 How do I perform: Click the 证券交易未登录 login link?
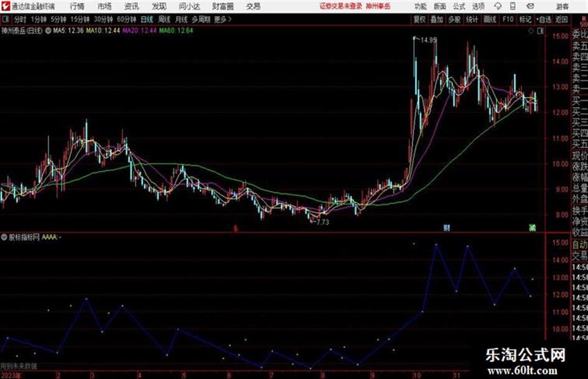[341, 6]
